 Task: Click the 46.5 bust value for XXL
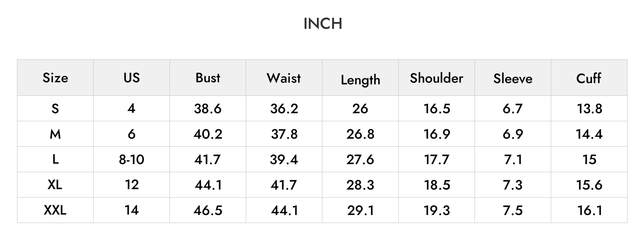208,210
